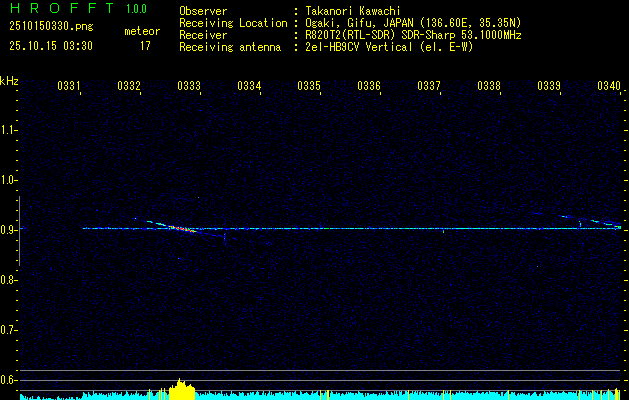The height and width of the screenshot is (400, 629).
Task: Click the 0331 time marker
Action: (x=69, y=86)
